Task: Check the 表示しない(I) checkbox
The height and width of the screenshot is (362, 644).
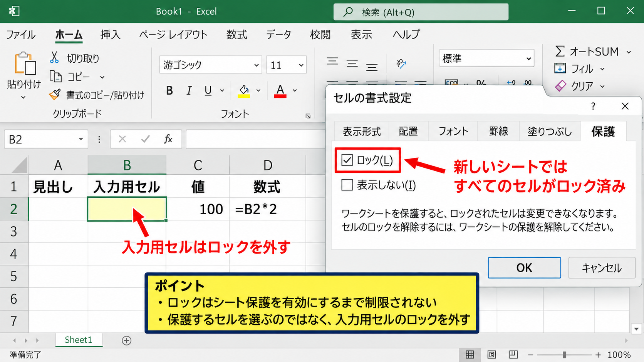Action: (347, 185)
